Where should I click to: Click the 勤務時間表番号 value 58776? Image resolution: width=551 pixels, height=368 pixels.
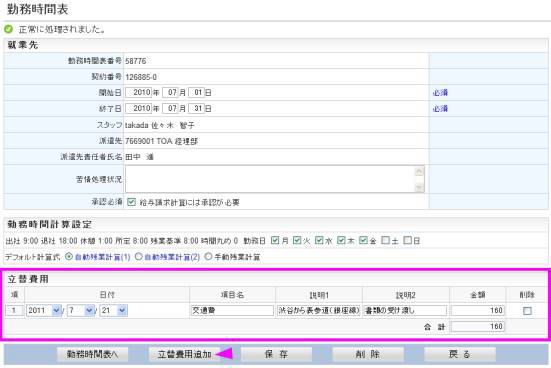[136, 61]
